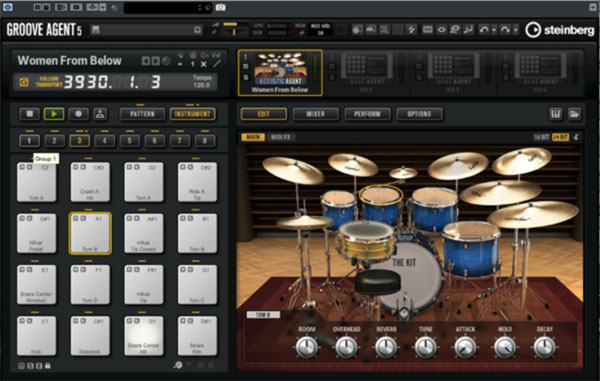This screenshot has width=600, height=381.
Task: Select pad group 8
Action: [205, 141]
